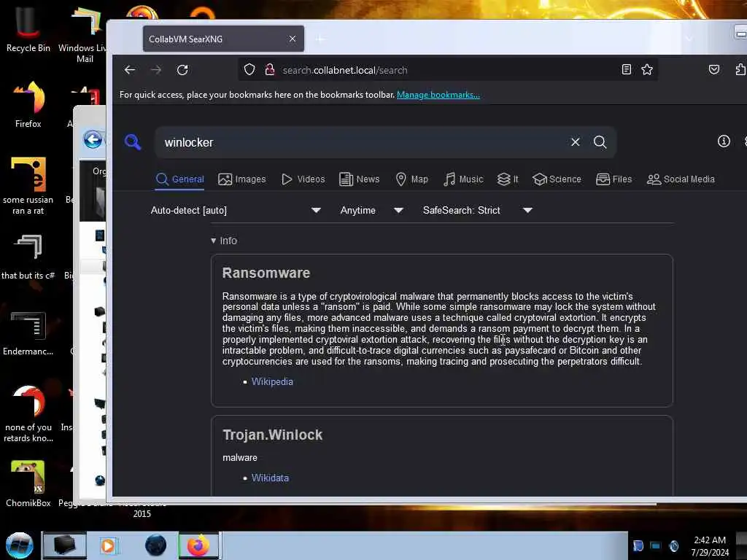Open language Auto-detect dropdown
The width and height of the screenshot is (747, 560).
[x=236, y=210]
